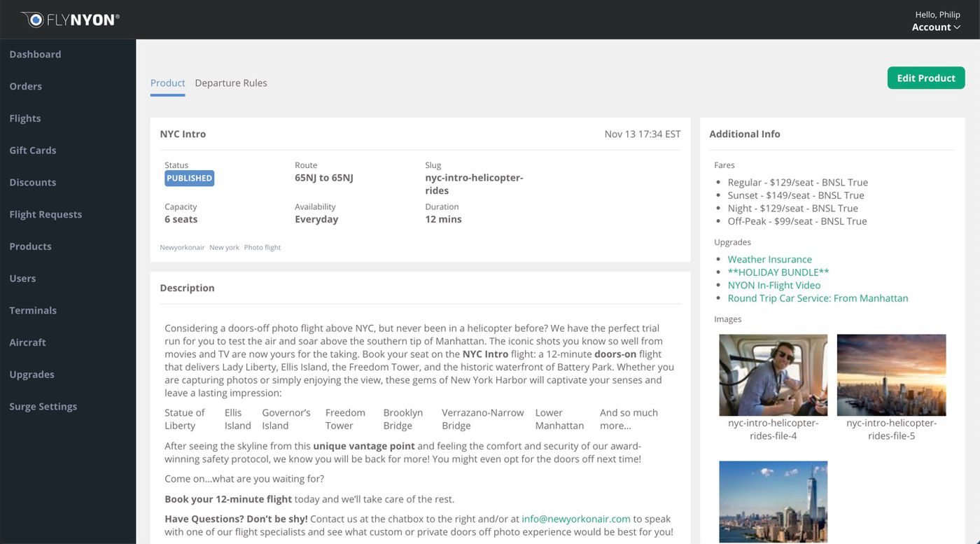Image resolution: width=980 pixels, height=544 pixels.
Task: Navigate to Gift Cards
Action: click(32, 150)
